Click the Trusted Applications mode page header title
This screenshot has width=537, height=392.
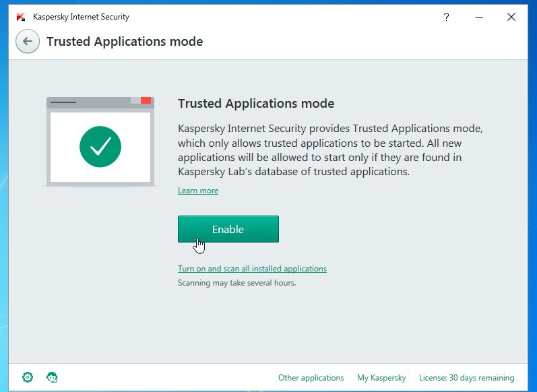coord(125,42)
